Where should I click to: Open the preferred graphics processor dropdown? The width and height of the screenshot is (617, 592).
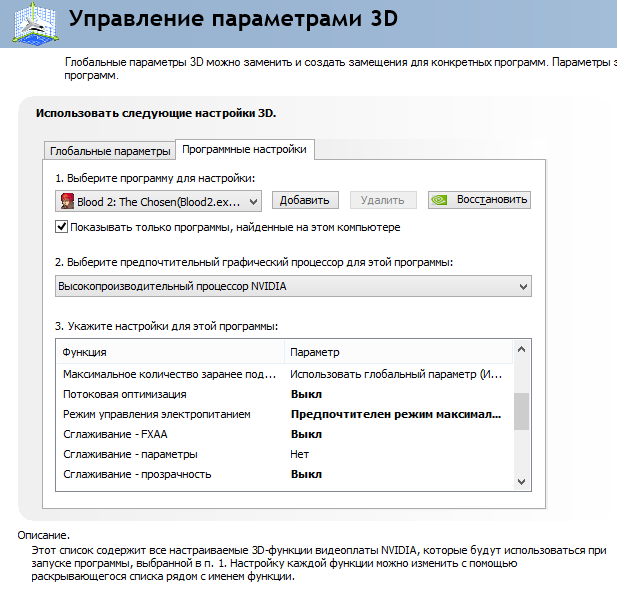point(293,286)
